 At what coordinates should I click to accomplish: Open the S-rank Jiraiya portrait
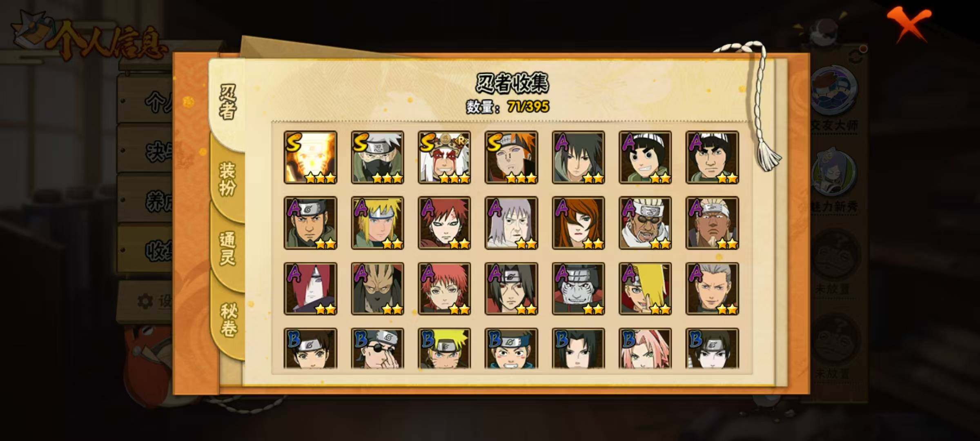[x=444, y=157]
